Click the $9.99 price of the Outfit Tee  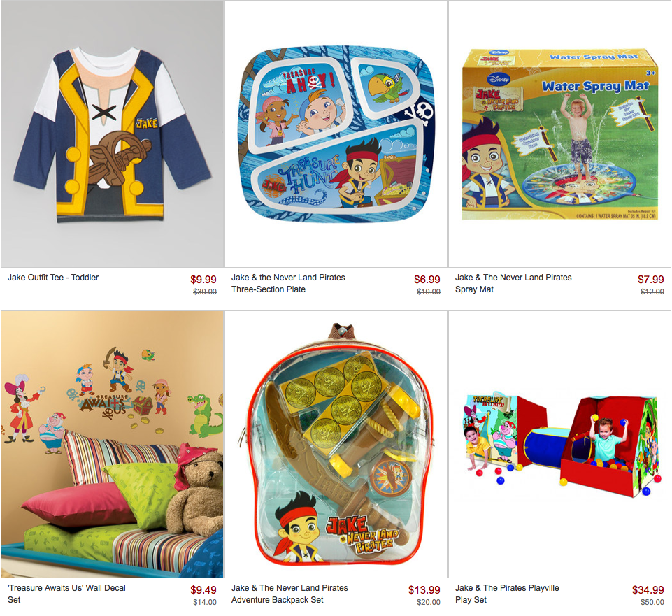(x=203, y=280)
